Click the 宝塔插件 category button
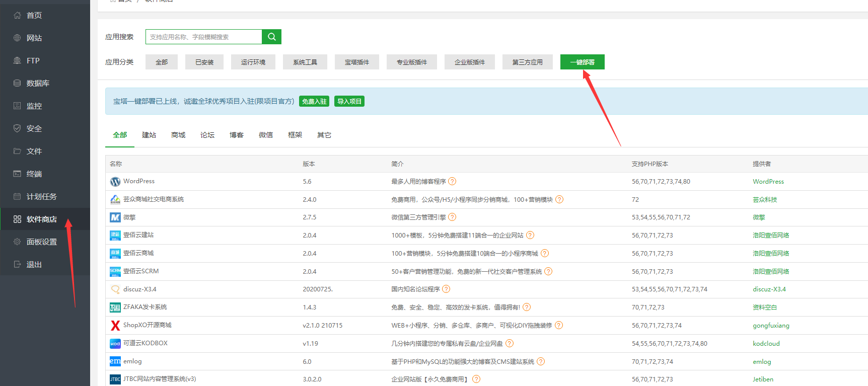Image resolution: width=868 pixels, height=386 pixels. [x=357, y=62]
